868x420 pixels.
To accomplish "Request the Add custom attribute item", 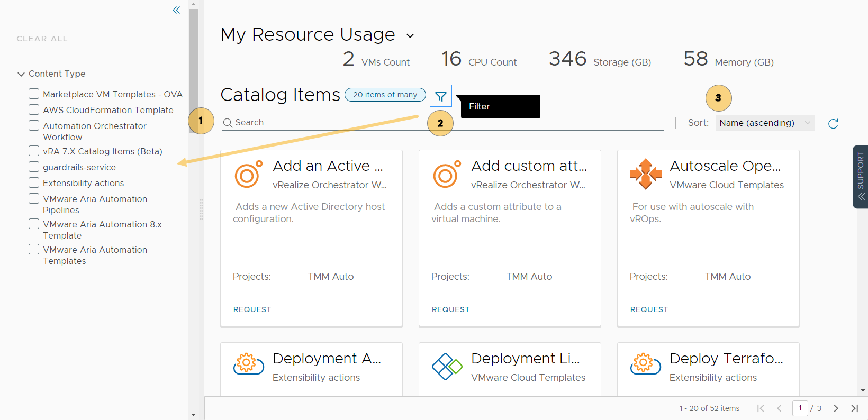I will [451, 309].
